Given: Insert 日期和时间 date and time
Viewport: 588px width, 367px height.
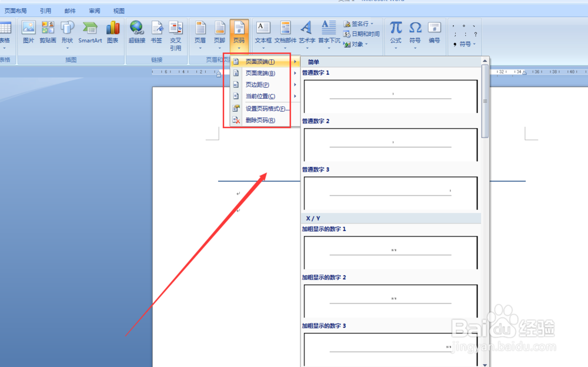Looking at the screenshot, I should point(362,34).
